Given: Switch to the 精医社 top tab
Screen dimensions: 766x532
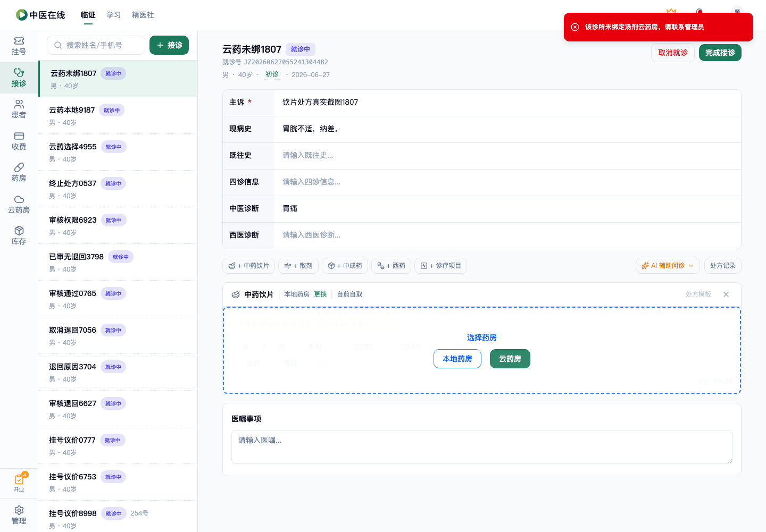Looking at the screenshot, I should pyautogui.click(x=143, y=15).
